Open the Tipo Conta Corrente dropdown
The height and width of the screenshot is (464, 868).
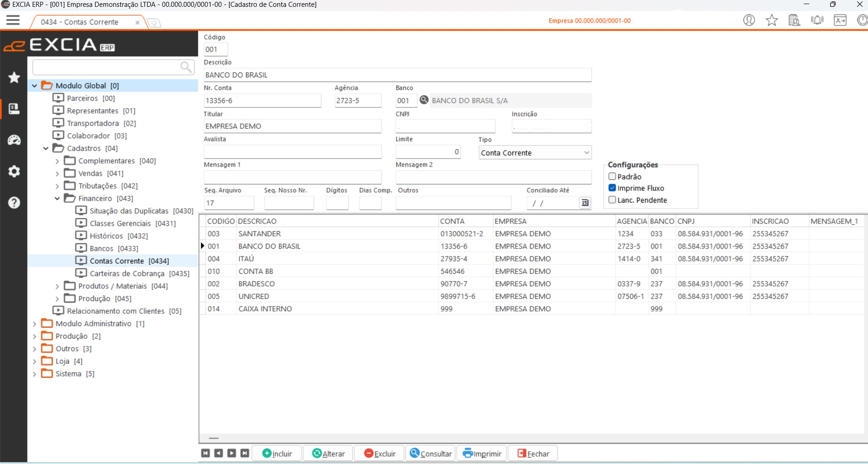(535, 153)
